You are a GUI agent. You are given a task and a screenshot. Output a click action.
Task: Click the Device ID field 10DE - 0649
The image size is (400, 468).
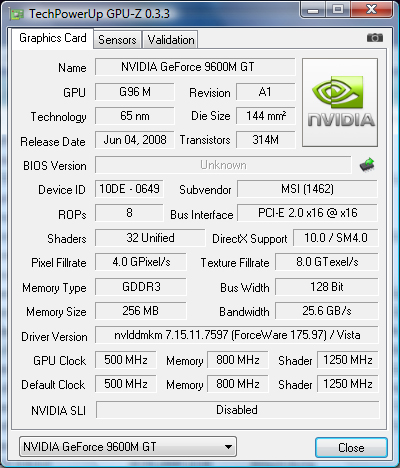pos(129,189)
